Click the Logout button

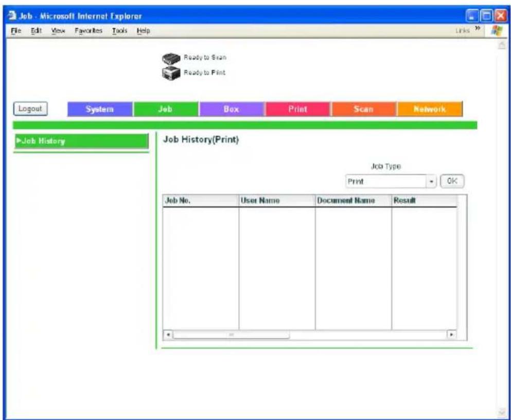30,109
